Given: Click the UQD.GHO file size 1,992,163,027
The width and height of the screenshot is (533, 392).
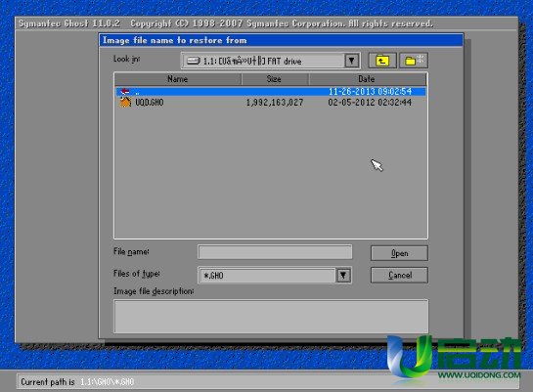Looking at the screenshot, I should (275, 103).
